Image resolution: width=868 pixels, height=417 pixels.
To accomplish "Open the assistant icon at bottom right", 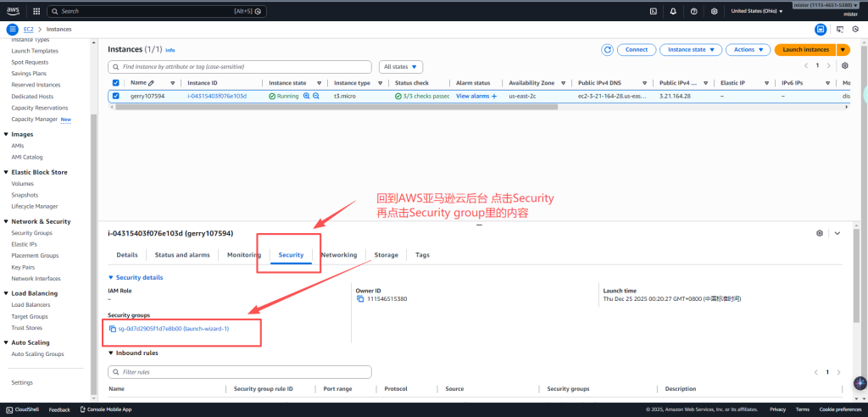I will coord(860,382).
